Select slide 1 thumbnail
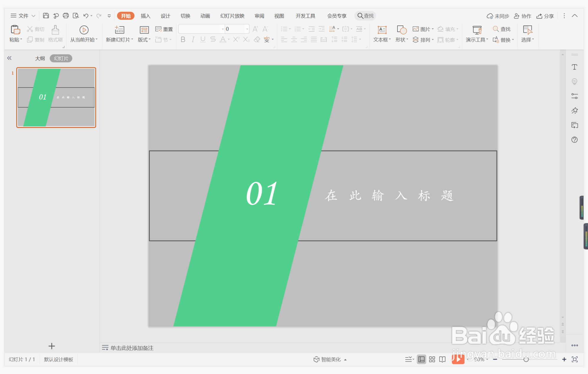 coord(56,97)
